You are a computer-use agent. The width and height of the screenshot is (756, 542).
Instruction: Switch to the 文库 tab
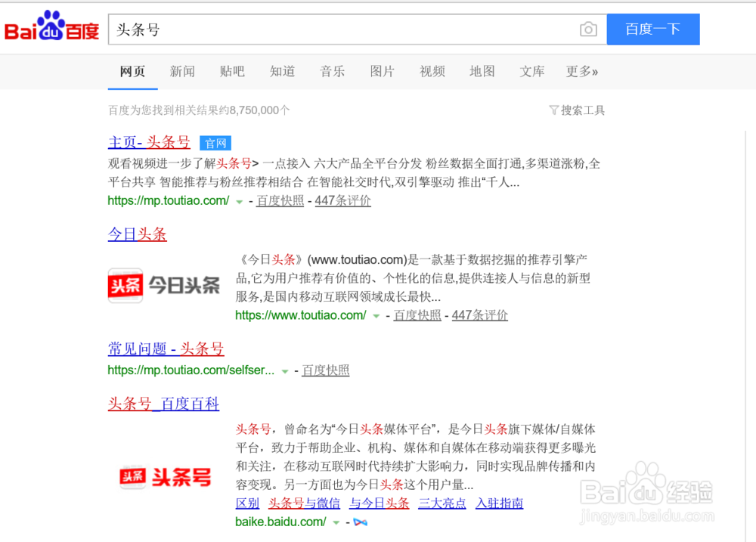coord(531,71)
